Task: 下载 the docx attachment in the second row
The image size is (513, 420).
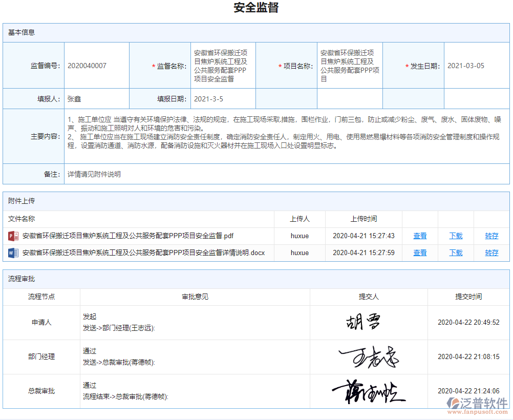Action: pyautogui.click(x=456, y=253)
